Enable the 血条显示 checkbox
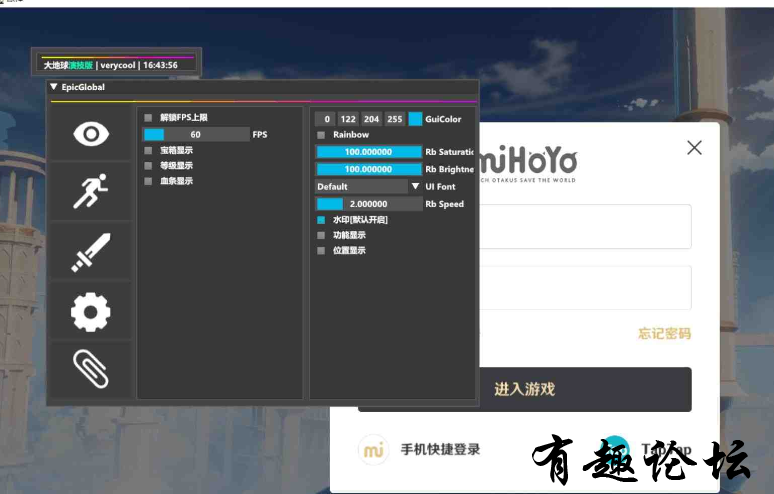 [148, 181]
